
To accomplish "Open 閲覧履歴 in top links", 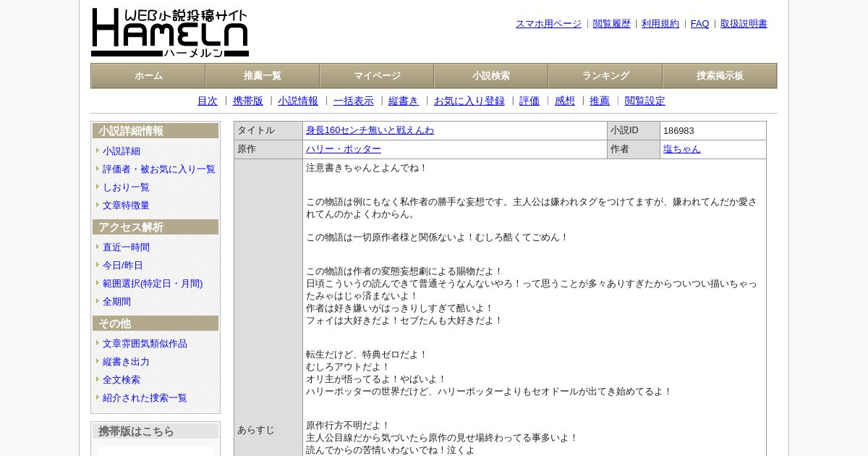I will pyautogui.click(x=612, y=24).
